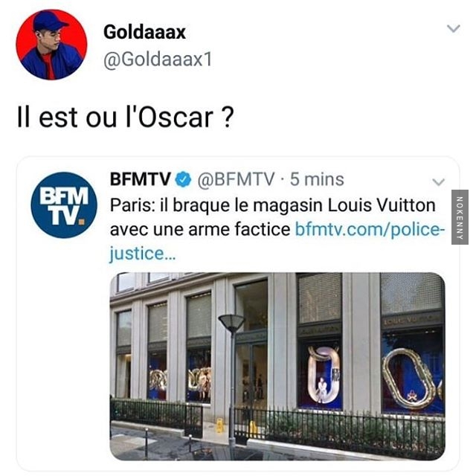Open the Goldaaax display name
The width and height of the screenshot is (476, 476).
pos(144,32)
